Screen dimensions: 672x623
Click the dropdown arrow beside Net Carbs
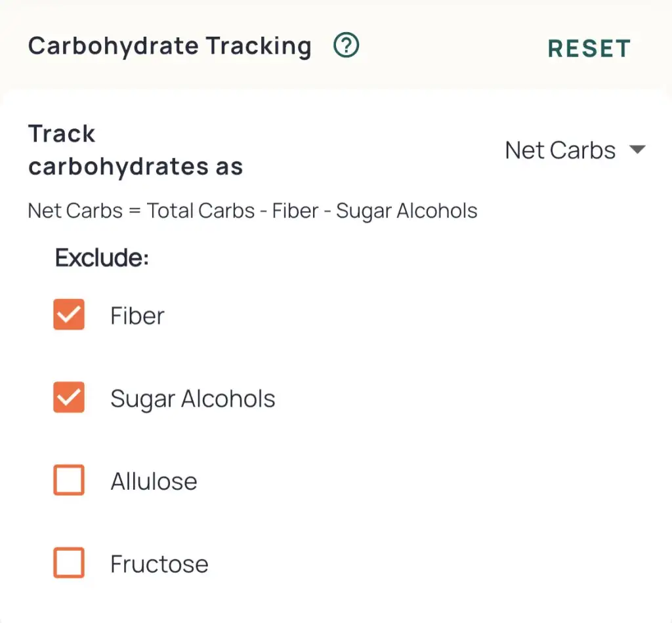pyautogui.click(x=637, y=150)
